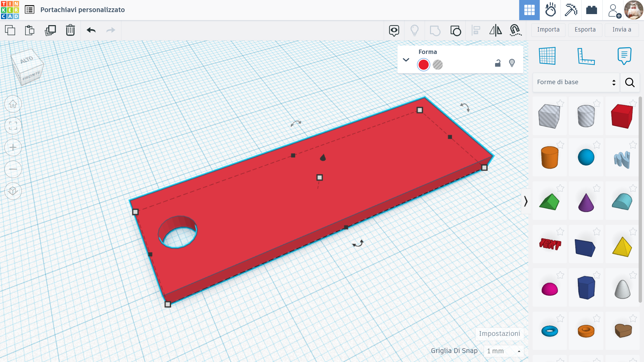This screenshot has width=644, height=362.
Task: Go to home view
Action: (x=13, y=104)
